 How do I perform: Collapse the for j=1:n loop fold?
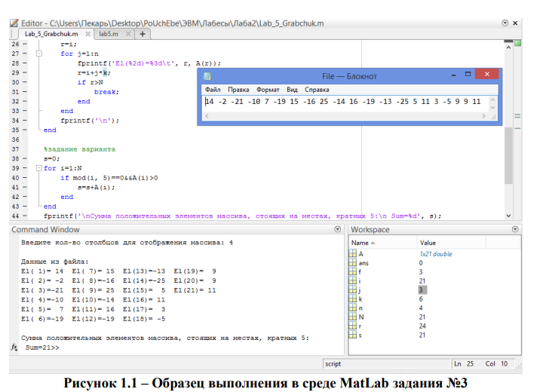(x=38, y=54)
